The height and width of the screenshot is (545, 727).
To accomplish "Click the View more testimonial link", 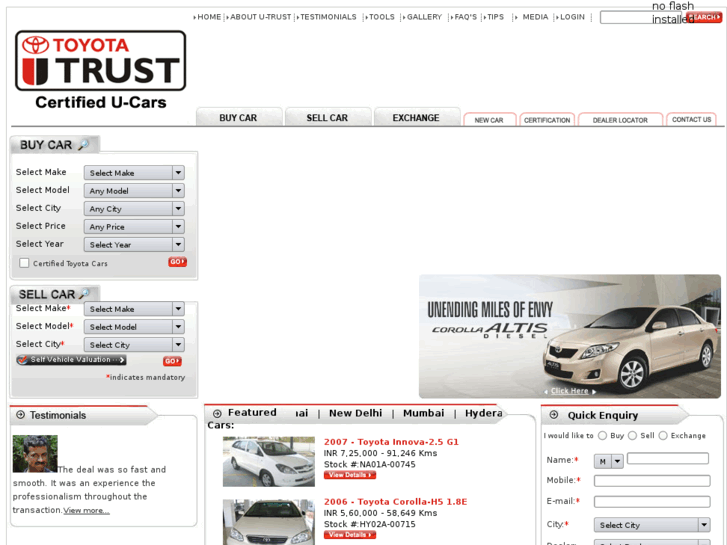I will pos(87,510).
